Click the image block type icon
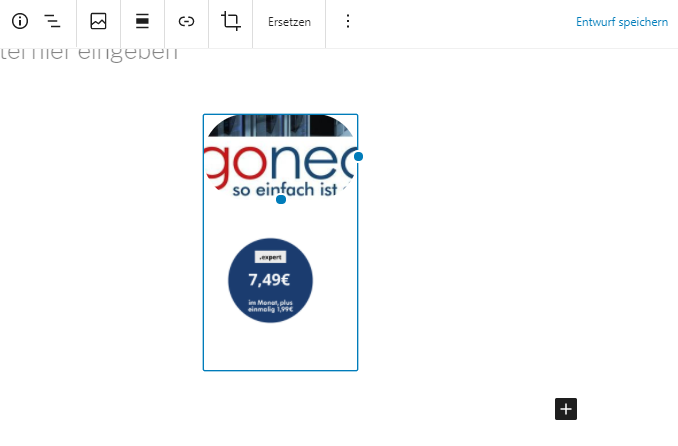The image size is (678, 446). (x=99, y=21)
